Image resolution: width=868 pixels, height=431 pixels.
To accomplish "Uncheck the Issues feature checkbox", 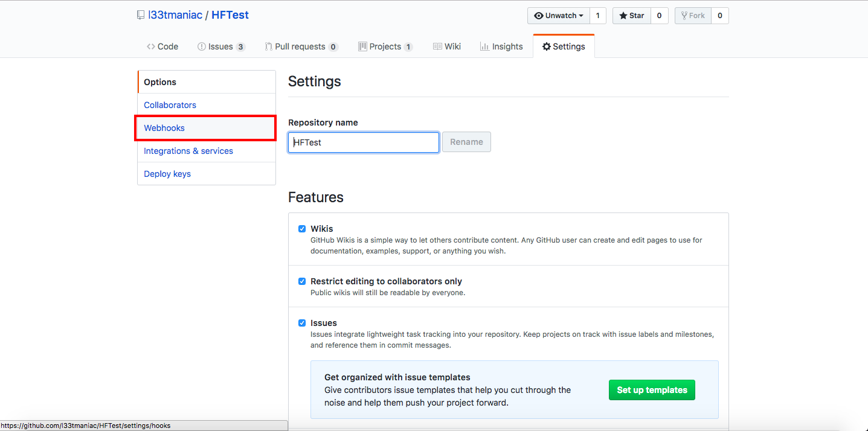I will coord(302,323).
